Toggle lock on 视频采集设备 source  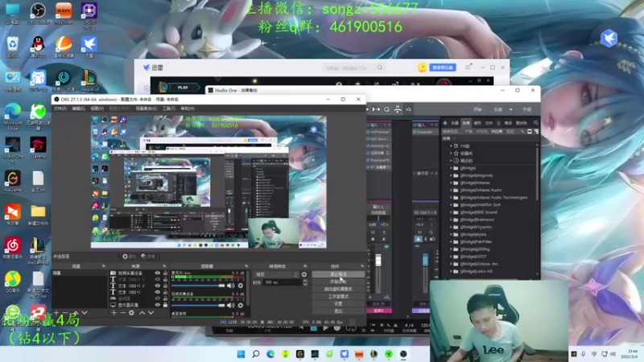click(x=165, y=273)
